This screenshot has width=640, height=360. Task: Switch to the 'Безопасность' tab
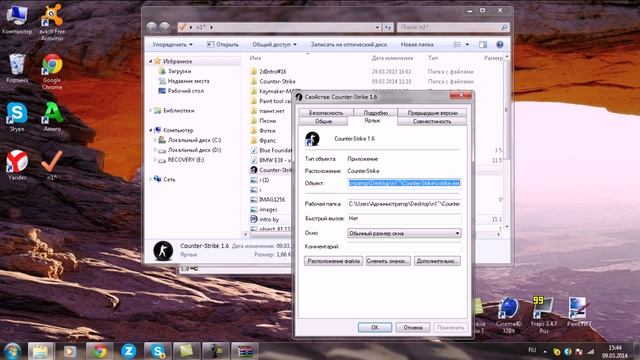click(x=326, y=113)
